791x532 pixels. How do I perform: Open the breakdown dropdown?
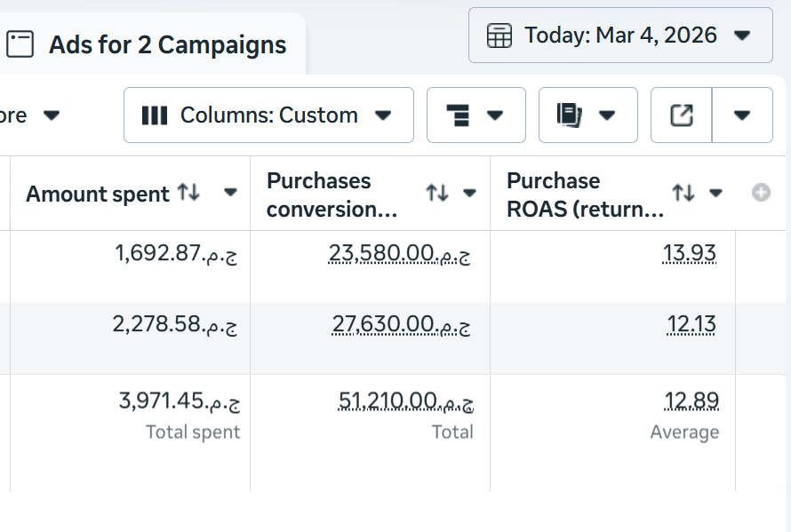476,115
